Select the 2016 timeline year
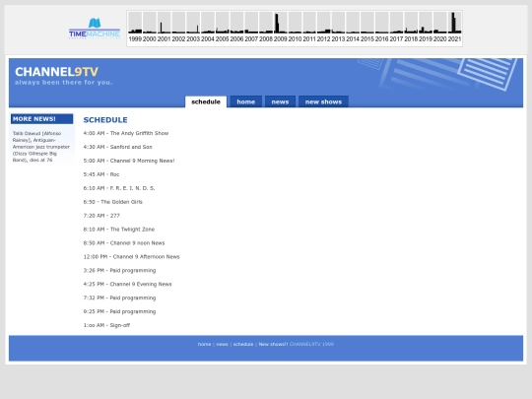This screenshot has height=399, width=532. 381,28
